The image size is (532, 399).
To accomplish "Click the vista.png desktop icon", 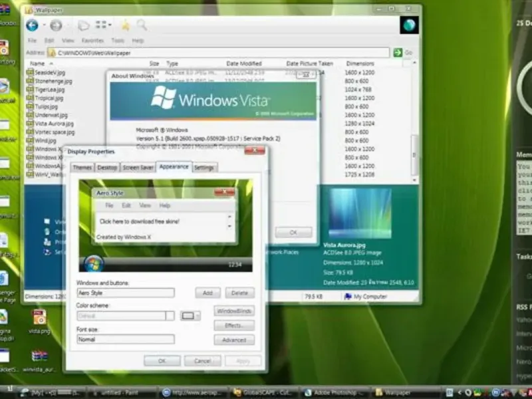I will pos(40,317).
